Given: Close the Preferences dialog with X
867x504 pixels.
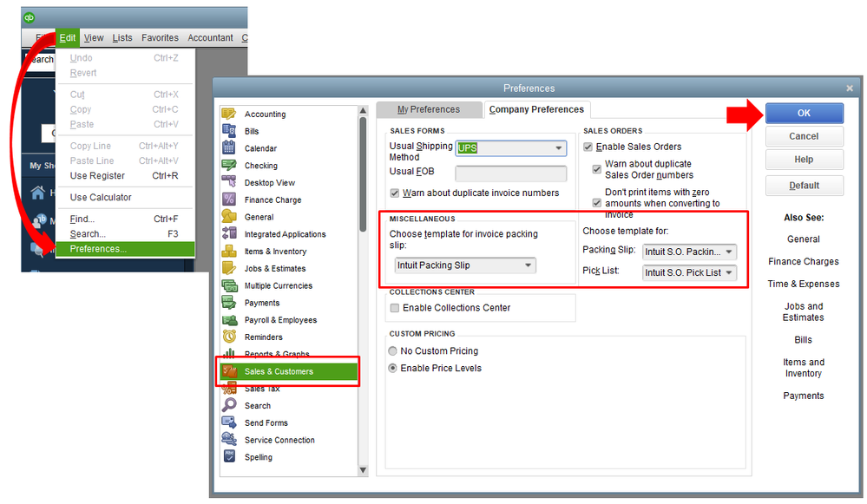Looking at the screenshot, I should pos(850,88).
